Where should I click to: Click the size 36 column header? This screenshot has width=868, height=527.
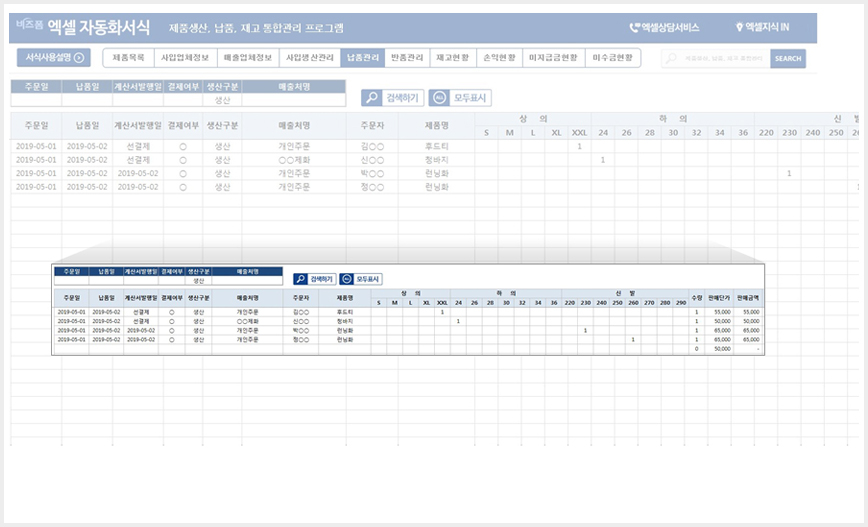(x=743, y=133)
